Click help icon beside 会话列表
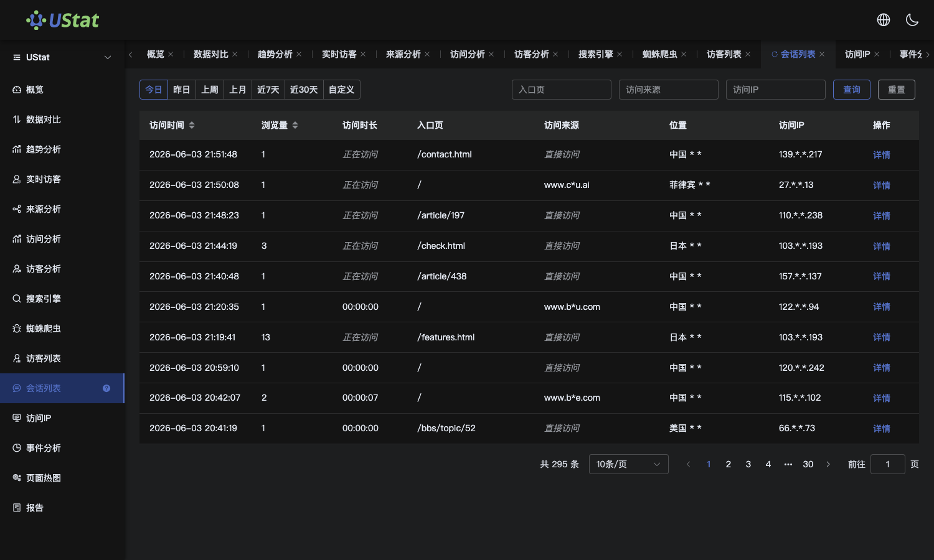 click(106, 388)
